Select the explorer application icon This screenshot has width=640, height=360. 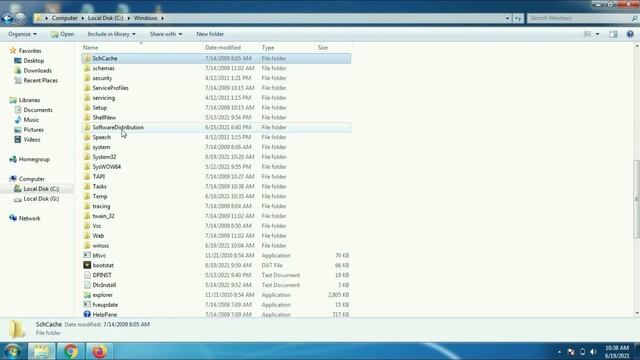click(x=87, y=295)
